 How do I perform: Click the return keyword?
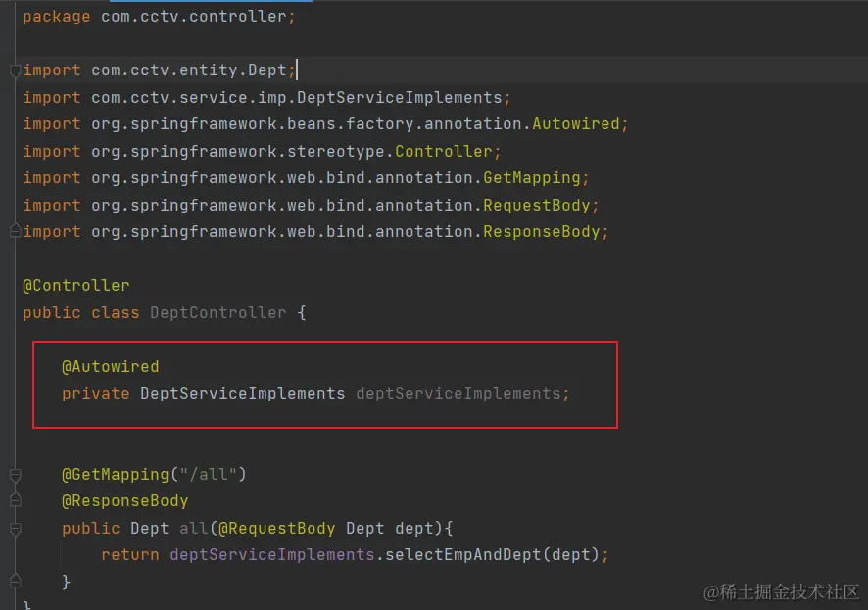(129, 555)
